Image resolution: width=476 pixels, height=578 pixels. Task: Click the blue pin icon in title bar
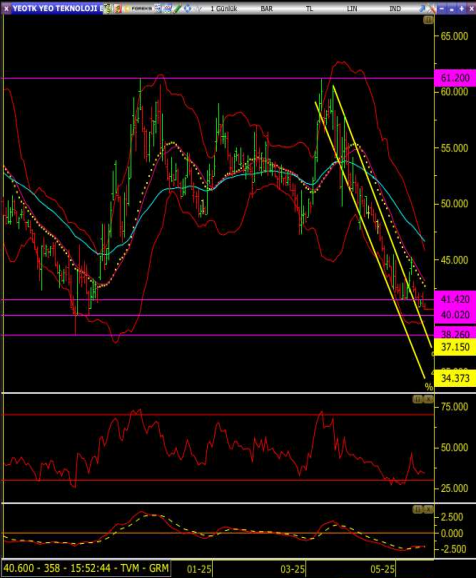tap(423, 8)
